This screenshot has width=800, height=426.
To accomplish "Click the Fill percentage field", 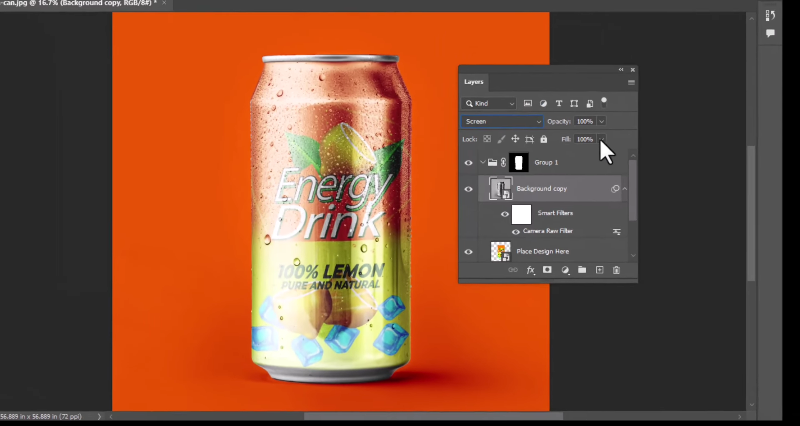I will pyautogui.click(x=584, y=139).
